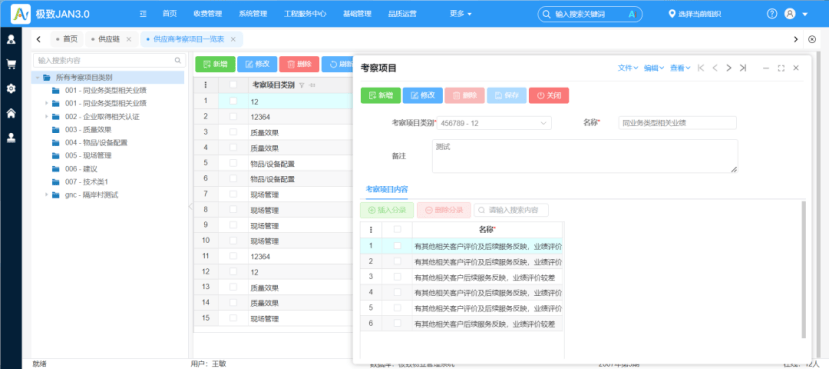The height and width of the screenshot is (369, 830).
Task: Open 品质运营 in top navigation
Action: click(402, 14)
